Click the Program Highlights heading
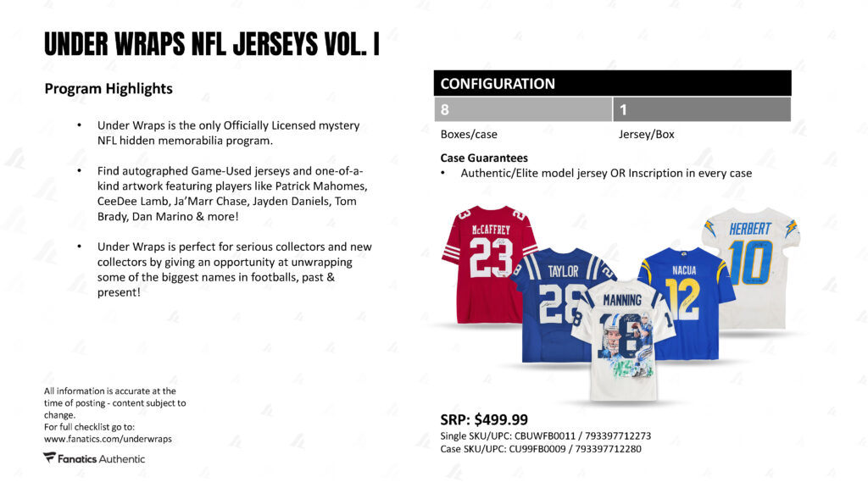Screen dimensions: 868x488 point(108,88)
